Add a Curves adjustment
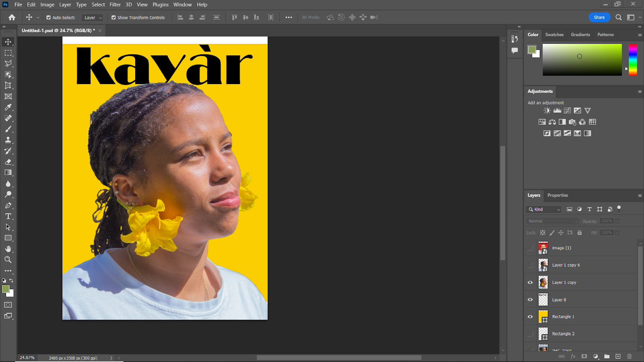Image resolution: width=644 pixels, height=362 pixels. [x=567, y=110]
